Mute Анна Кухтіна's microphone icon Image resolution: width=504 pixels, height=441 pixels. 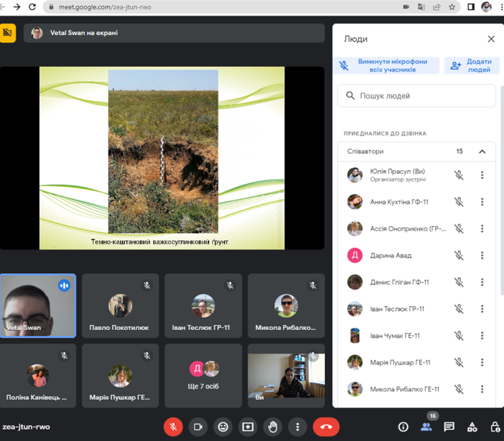click(459, 202)
